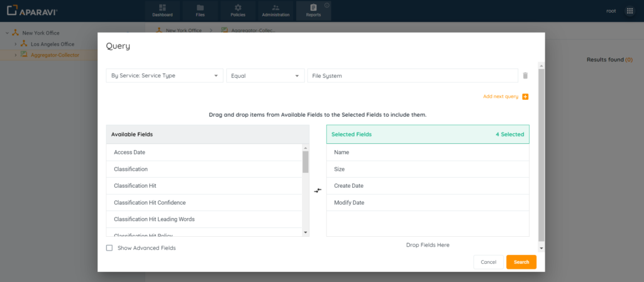
Task: Switch to the Policies tab
Action: (238, 11)
